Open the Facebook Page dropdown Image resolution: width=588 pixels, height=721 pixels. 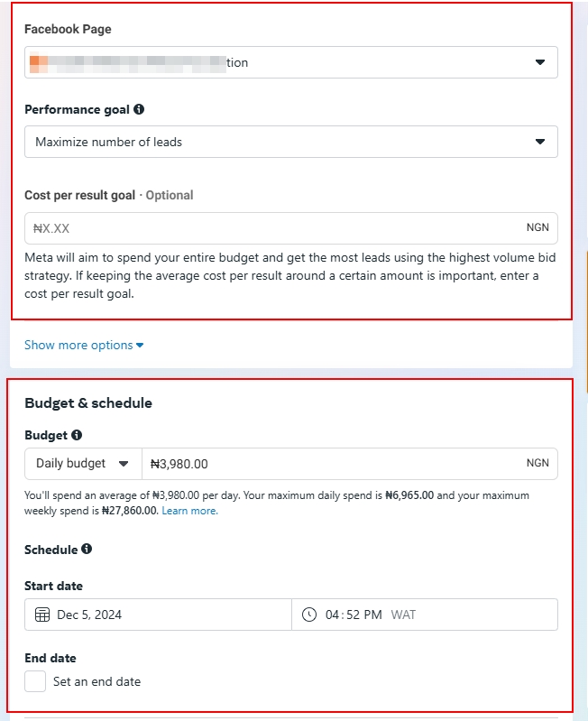click(x=539, y=62)
